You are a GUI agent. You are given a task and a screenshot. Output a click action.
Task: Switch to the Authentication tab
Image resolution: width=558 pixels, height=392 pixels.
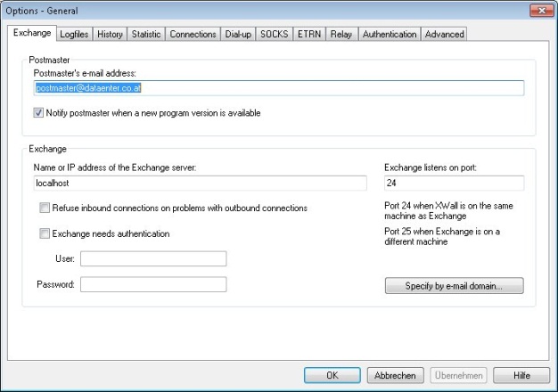(389, 35)
